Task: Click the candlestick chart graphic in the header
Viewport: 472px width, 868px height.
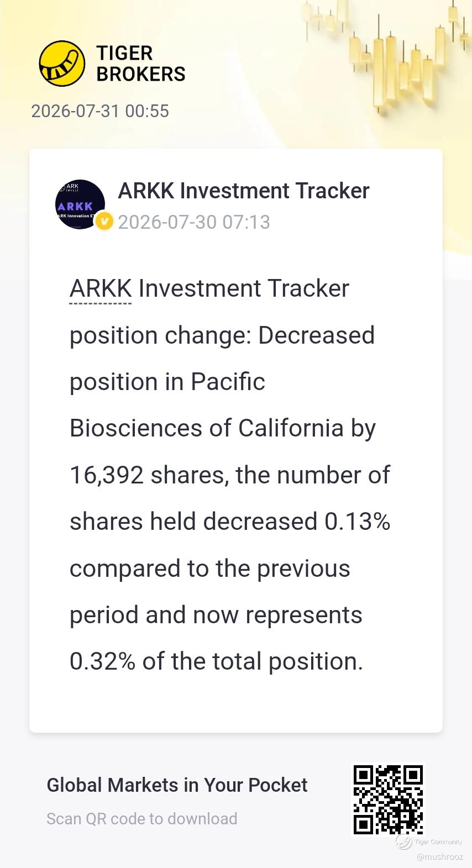Action: pyautogui.click(x=387, y=55)
